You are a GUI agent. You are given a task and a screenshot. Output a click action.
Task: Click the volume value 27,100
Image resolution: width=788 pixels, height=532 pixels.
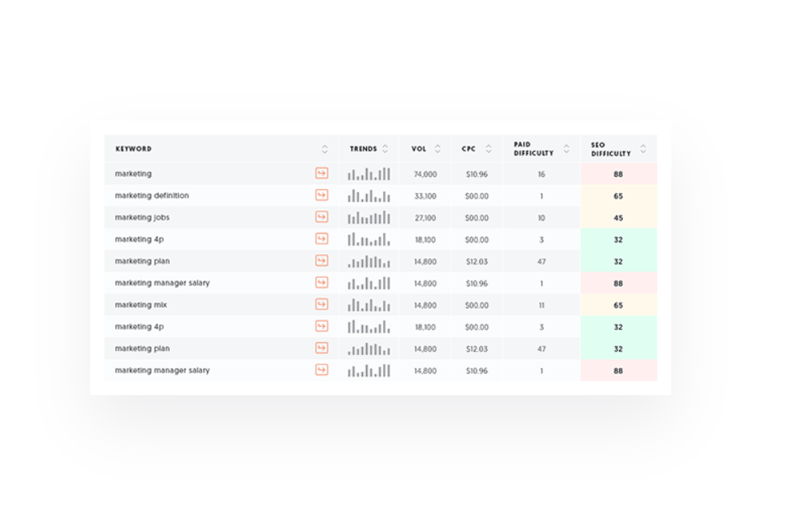[x=425, y=218]
